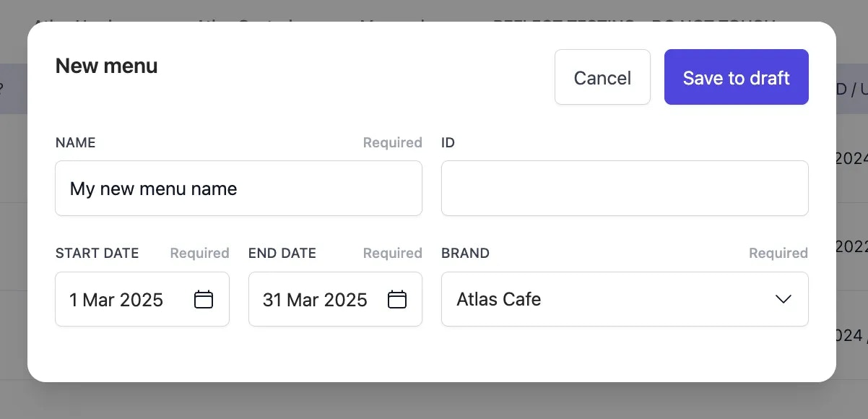Select the name field containing My new menu name
Screen dimensions: 868x419
point(238,189)
